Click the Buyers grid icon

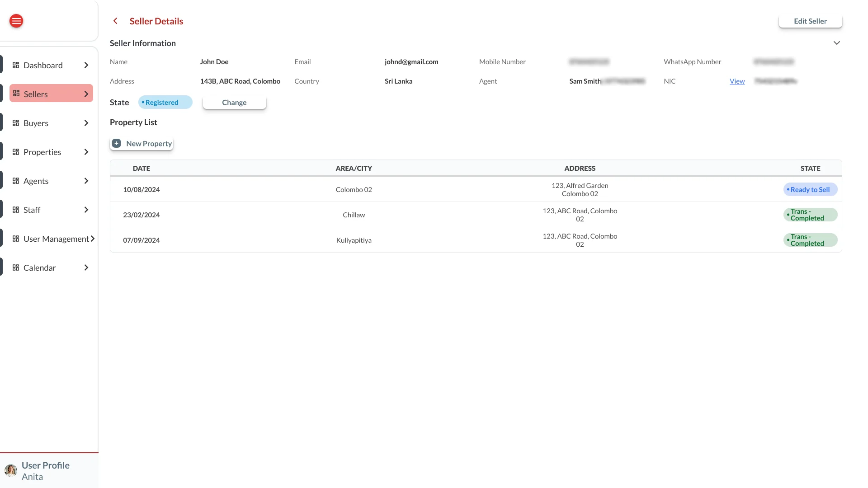click(16, 123)
